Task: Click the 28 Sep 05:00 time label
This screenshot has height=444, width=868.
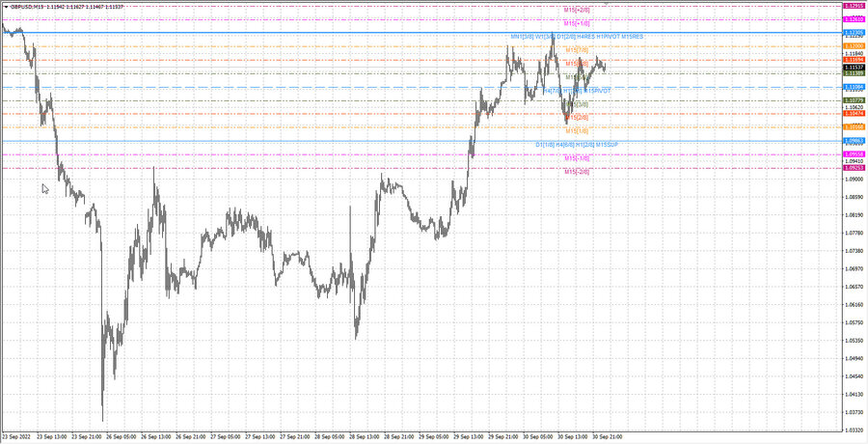Action: [x=330, y=437]
